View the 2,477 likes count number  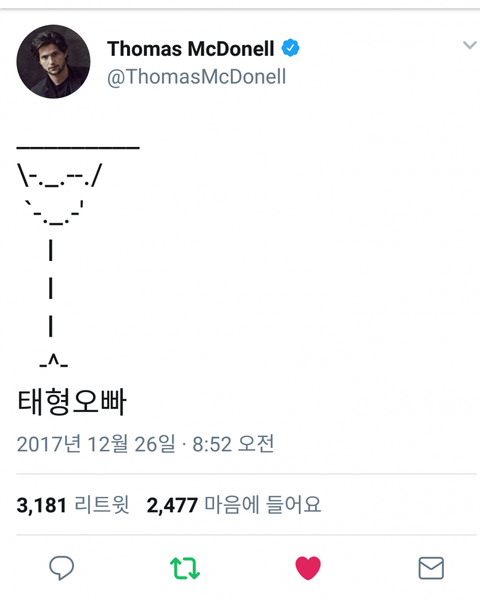[x=172, y=505]
